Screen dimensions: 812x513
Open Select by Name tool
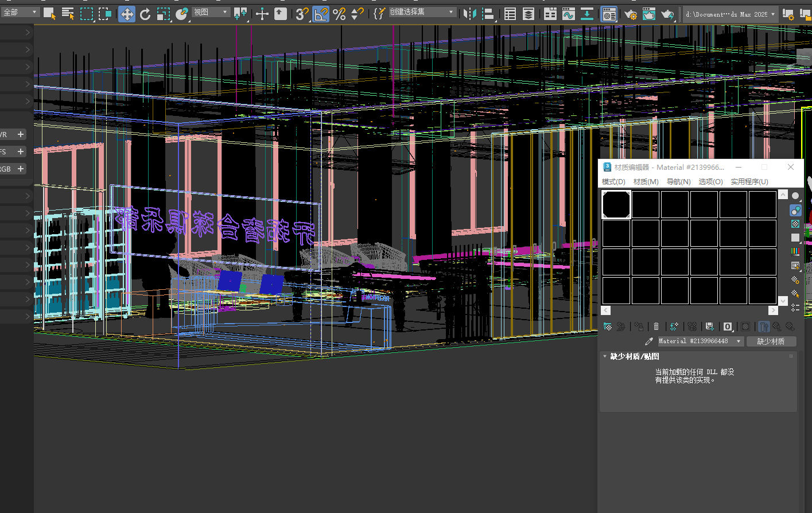tap(68, 14)
